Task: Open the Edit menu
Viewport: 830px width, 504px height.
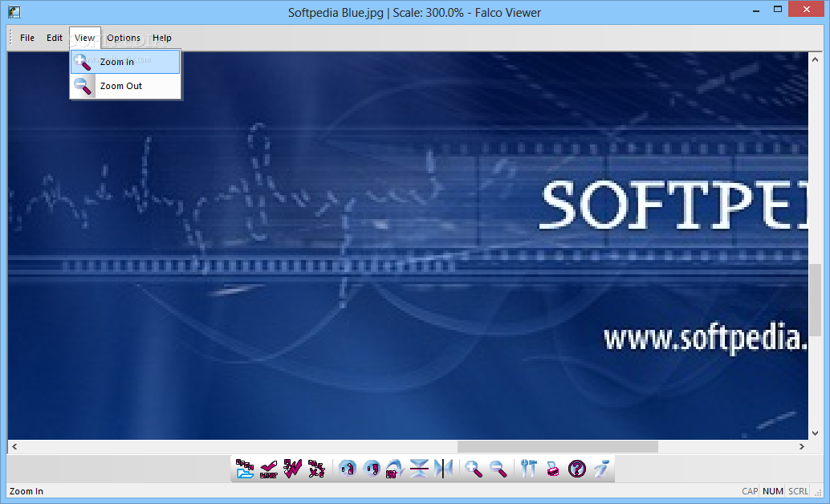Action: click(55, 38)
